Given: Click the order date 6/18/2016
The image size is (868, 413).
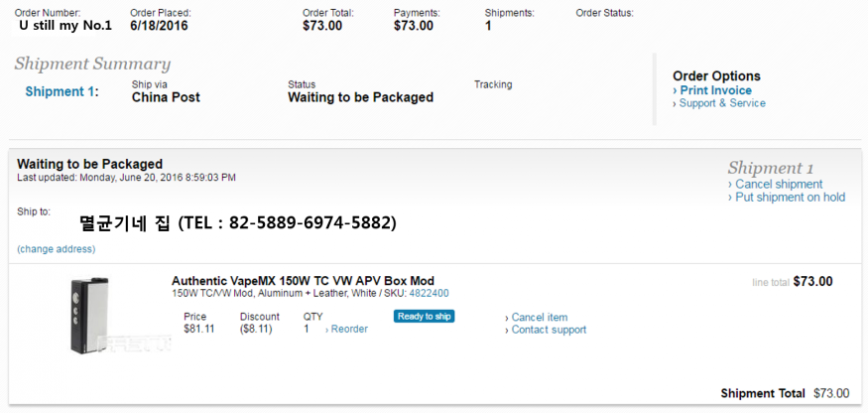Looking at the screenshot, I should (159, 26).
